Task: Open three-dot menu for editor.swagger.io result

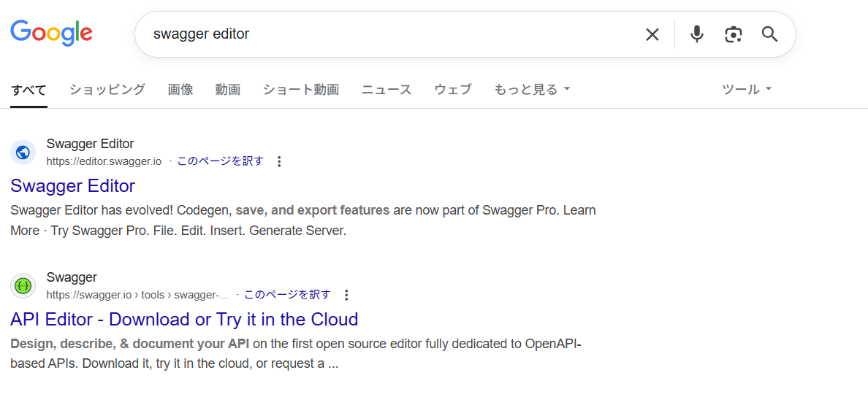Action: [279, 161]
